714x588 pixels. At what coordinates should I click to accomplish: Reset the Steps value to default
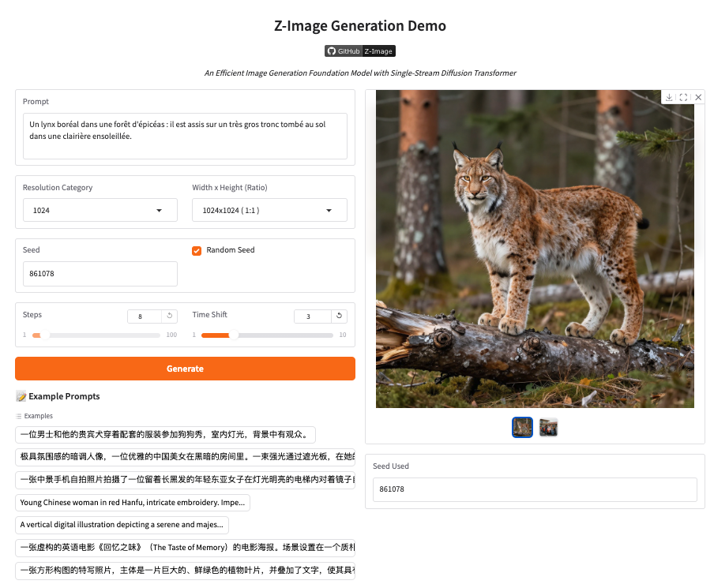[169, 316]
